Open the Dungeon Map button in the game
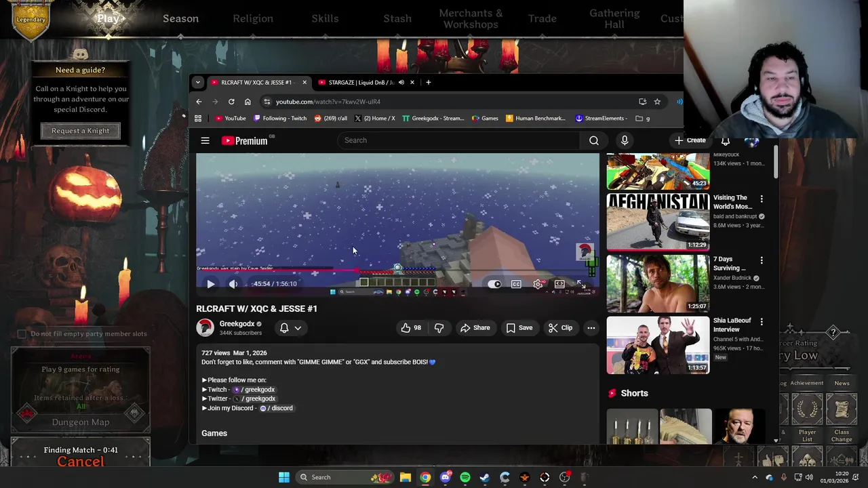Viewport: 868px width, 488px height. coord(81,422)
